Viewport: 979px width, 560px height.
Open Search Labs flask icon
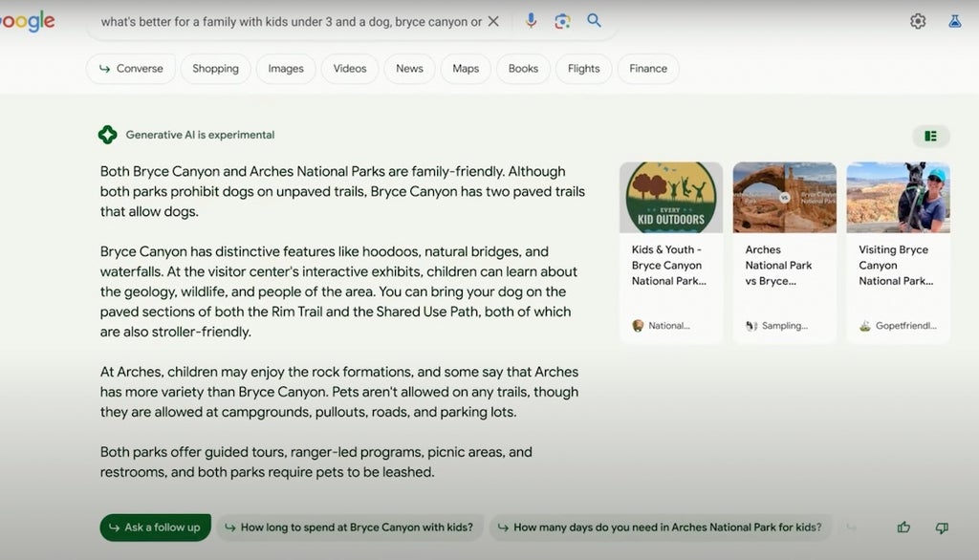[x=955, y=21]
